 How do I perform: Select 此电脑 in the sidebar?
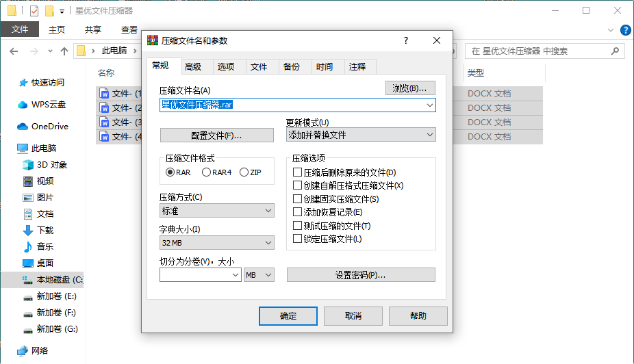pyautogui.click(x=37, y=148)
